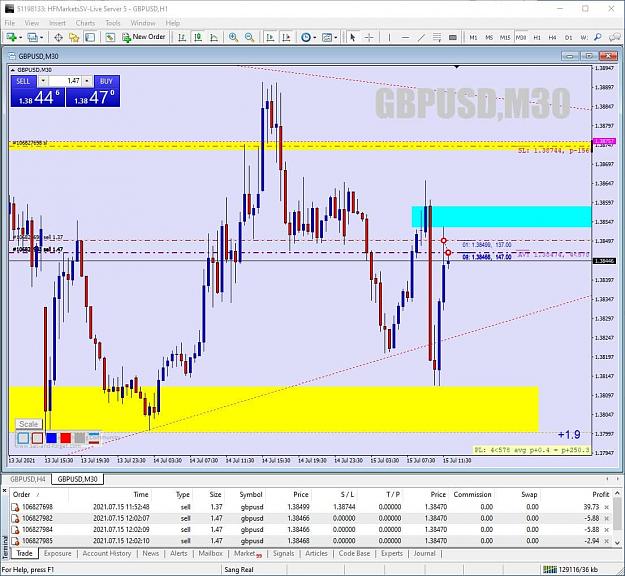Toggle the Market Watch crosshair-circle icon
Image resolution: width=625 pixels, height=576 pixels.
58,37
